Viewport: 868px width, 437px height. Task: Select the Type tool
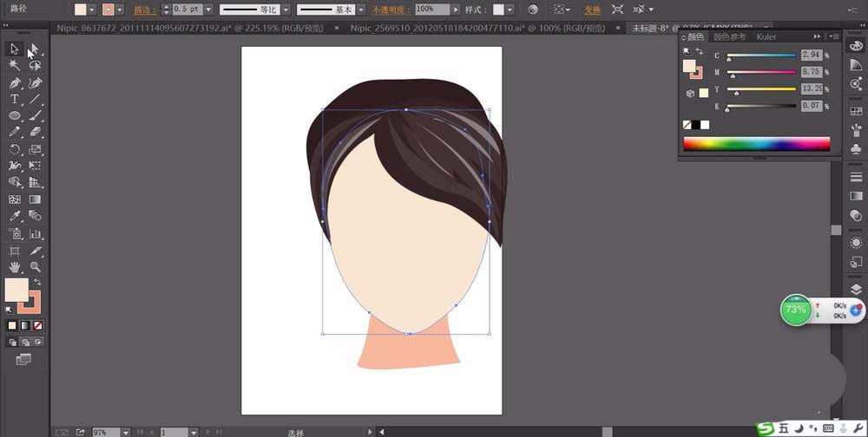click(x=15, y=99)
